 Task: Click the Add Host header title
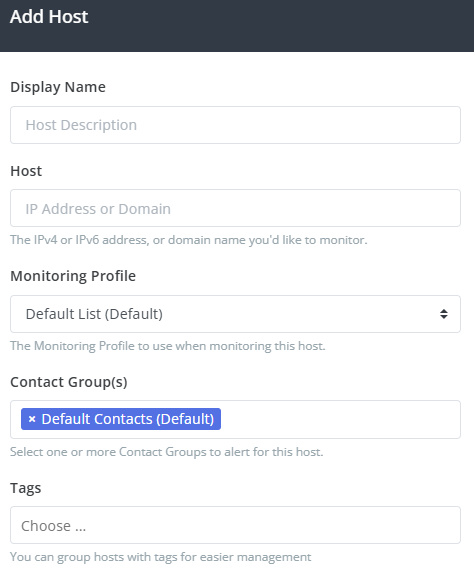[x=49, y=17]
